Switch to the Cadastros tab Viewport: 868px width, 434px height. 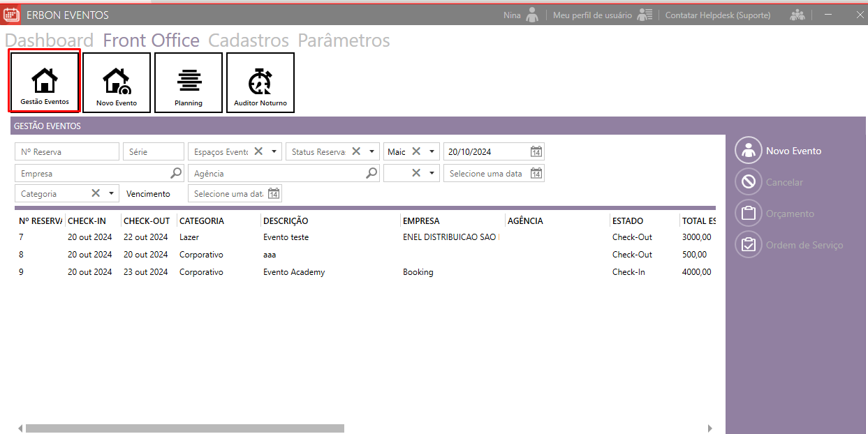pos(249,40)
